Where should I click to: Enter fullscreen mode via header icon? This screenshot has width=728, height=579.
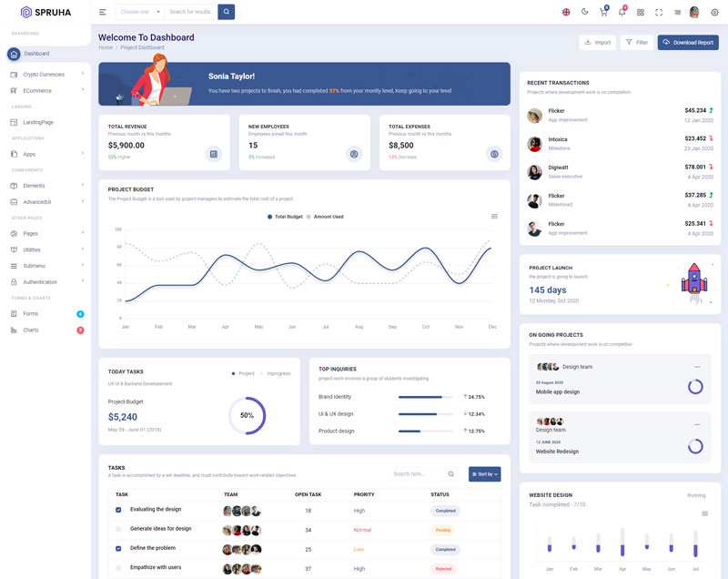coord(659,12)
